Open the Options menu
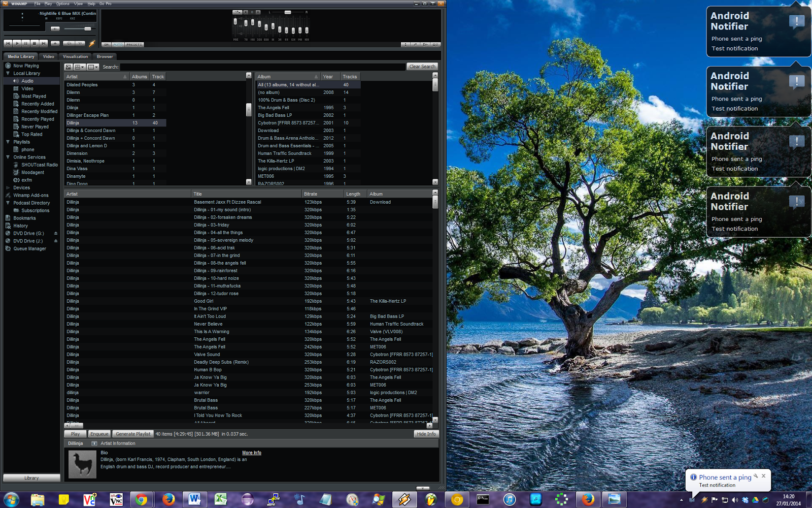Viewport: 812px width, 508px height. (63, 4)
